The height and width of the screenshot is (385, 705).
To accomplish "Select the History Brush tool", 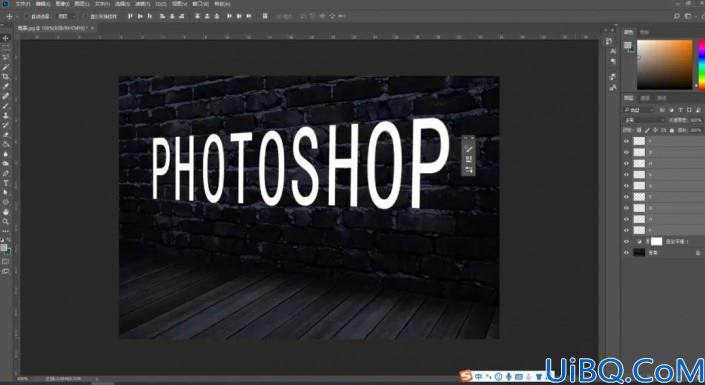I will tap(6, 125).
